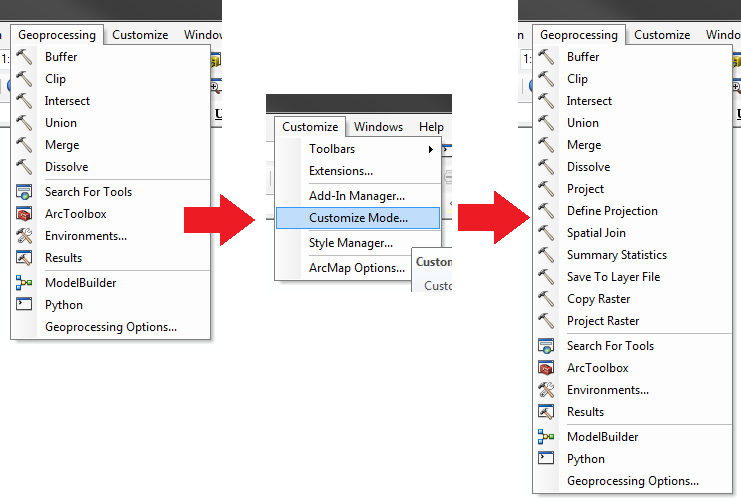The width and height of the screenshot is (741, 501).
Task: Select the Project Raster hammer icon
Action: coord(546,321)
